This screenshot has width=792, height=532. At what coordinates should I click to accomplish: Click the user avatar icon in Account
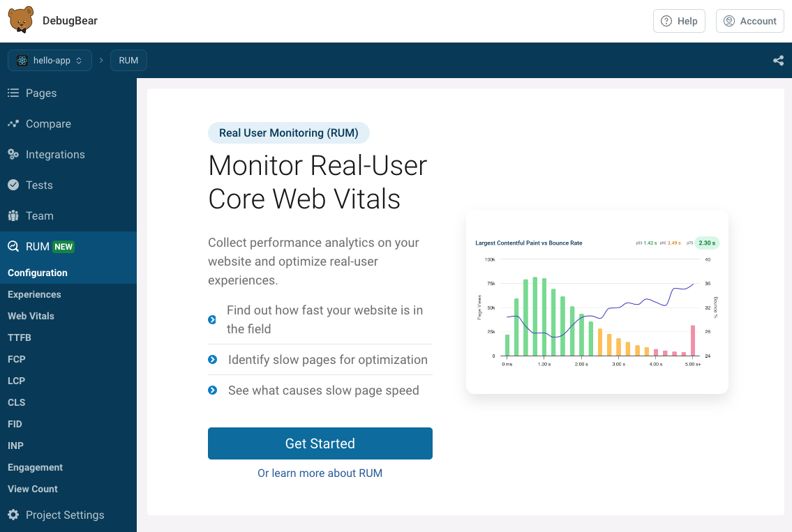pyautogui.click(x=729, y=21)
